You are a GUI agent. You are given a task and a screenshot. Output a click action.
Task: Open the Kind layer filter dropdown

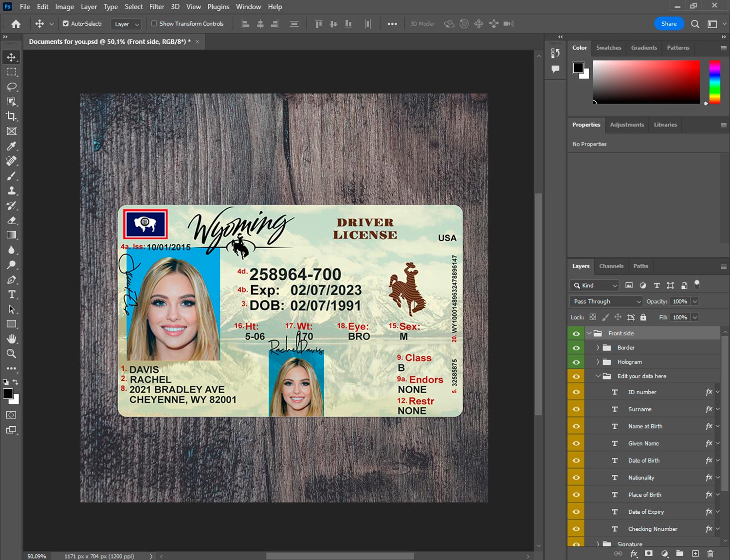click(x=594, y=286)
